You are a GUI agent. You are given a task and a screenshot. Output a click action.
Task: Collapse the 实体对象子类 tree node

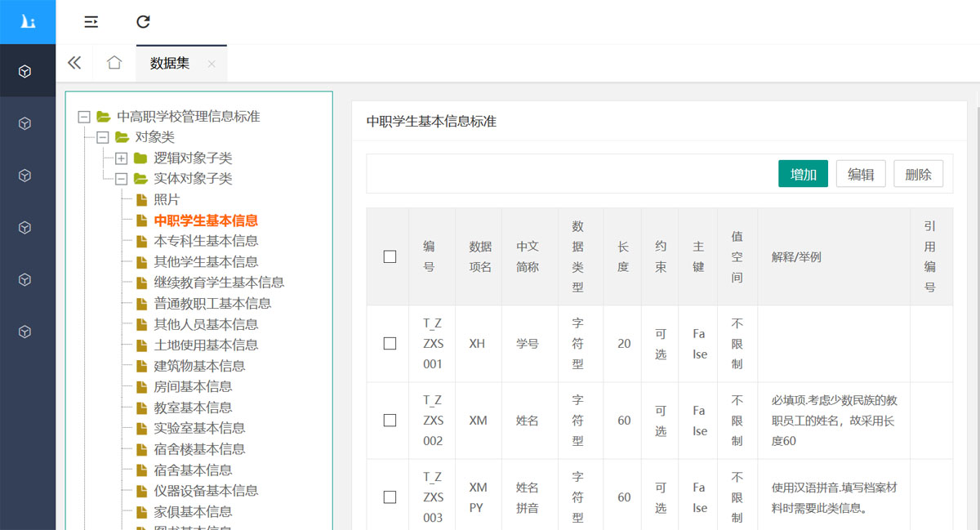(x=121, y=178)
